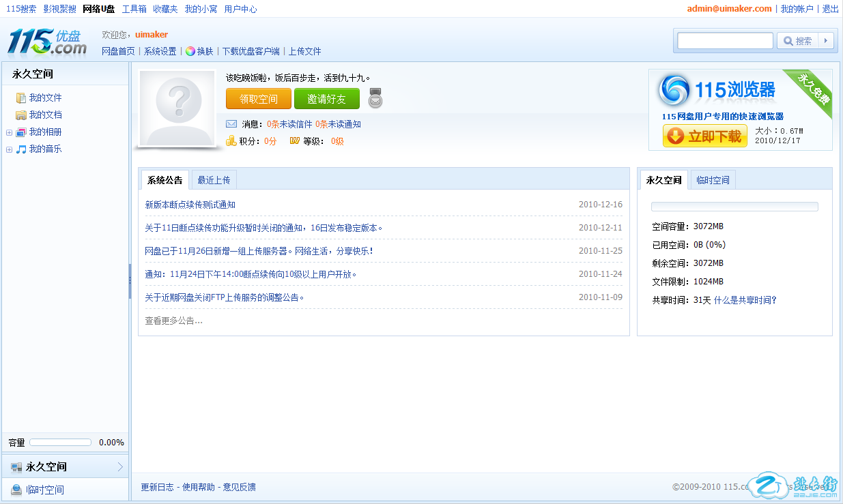843x504 pixels.
Task: Switch to the 最近上传 tab
Action: (x=214, y=180)
